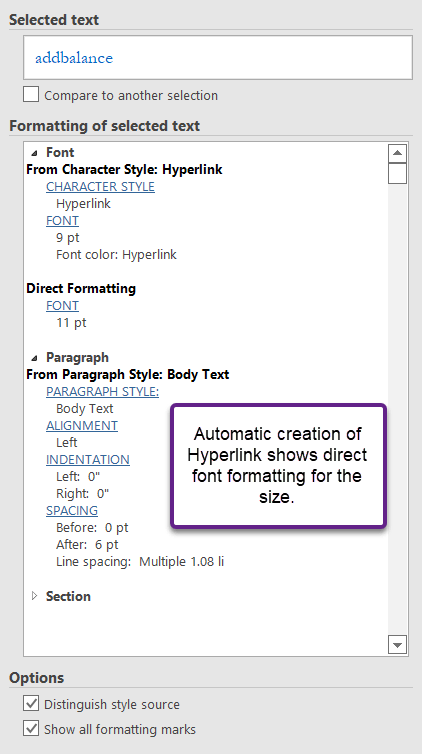Open the INDENTATION link
The width and height of the screenshot is (422, 754).
[x=88, y=460]
